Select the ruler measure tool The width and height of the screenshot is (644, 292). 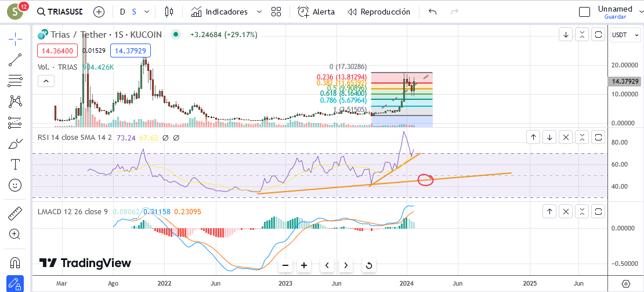pyautogui.click(x=15, y=213)
